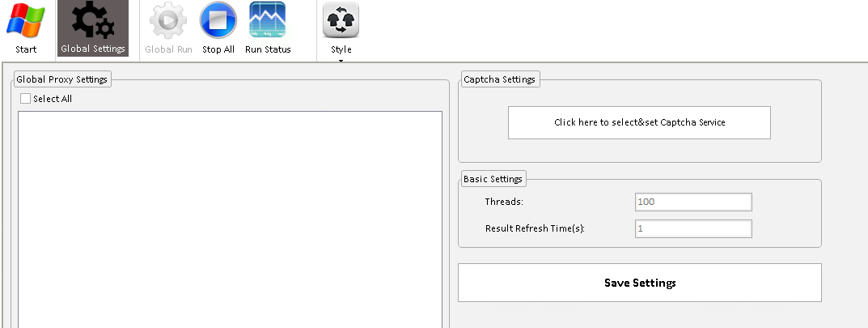868x328 pixels.
Task: Click the Run Status text label
Action: [x=268, y=49]
